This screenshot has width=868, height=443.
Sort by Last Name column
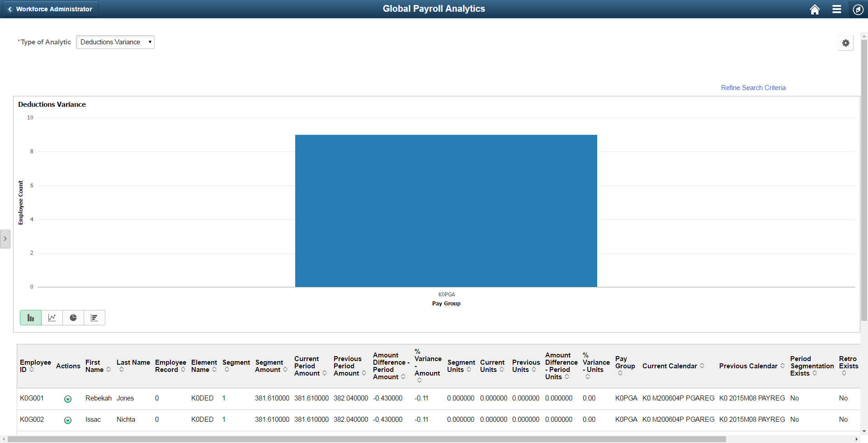click(133, 366)
